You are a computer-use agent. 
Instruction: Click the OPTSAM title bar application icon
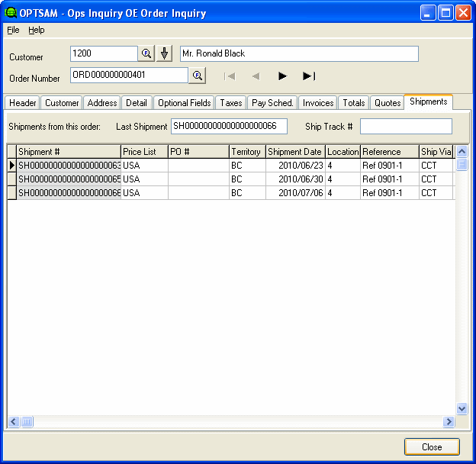(11, 12)
